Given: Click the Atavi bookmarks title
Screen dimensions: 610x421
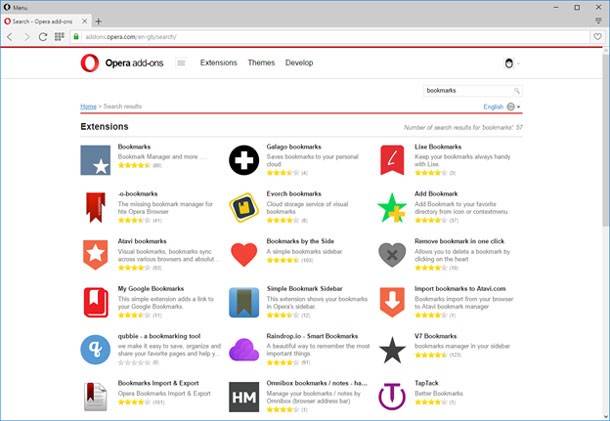Looking at the screenshot, I should click(x=142, y=241).
